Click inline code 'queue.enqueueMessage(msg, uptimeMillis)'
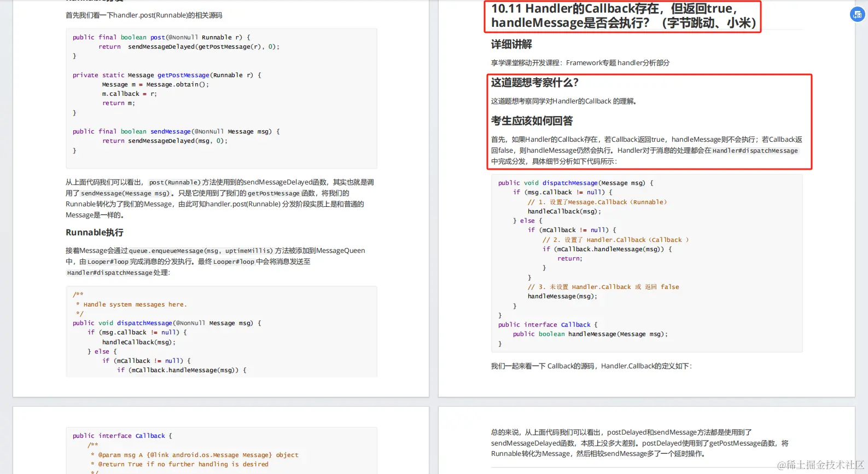Screen dimensions: 868x474 (201, 251)
